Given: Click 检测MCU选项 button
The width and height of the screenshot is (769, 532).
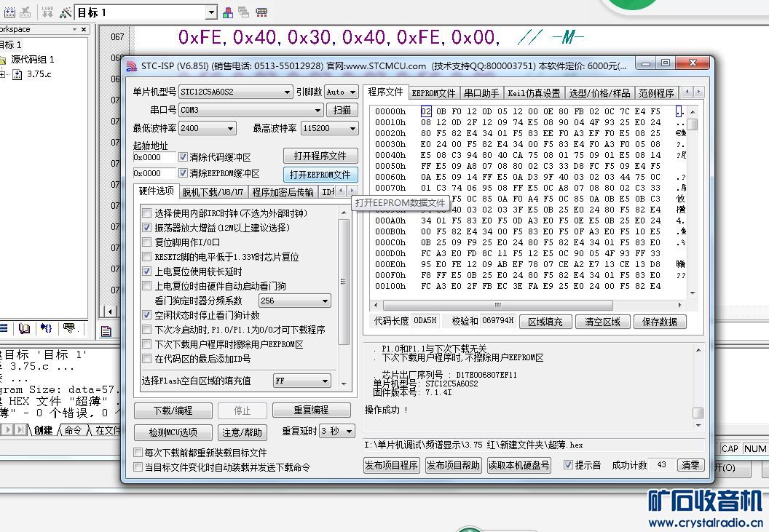Looking at the screenshot, I should [x=173, y=432].
